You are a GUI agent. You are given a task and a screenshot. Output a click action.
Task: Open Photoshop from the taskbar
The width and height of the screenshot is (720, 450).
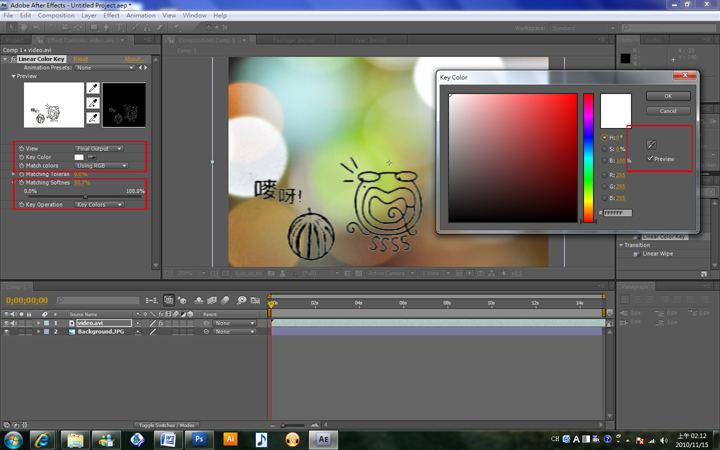199,439
